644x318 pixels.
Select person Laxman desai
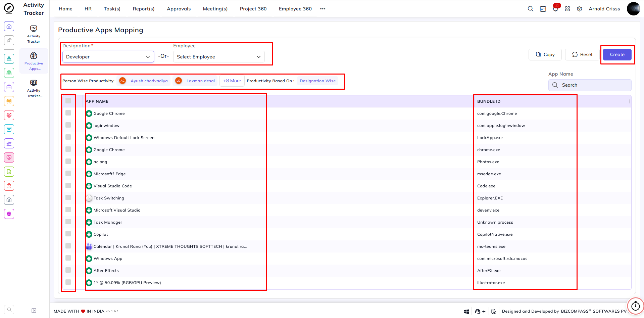tap(195, 81)
